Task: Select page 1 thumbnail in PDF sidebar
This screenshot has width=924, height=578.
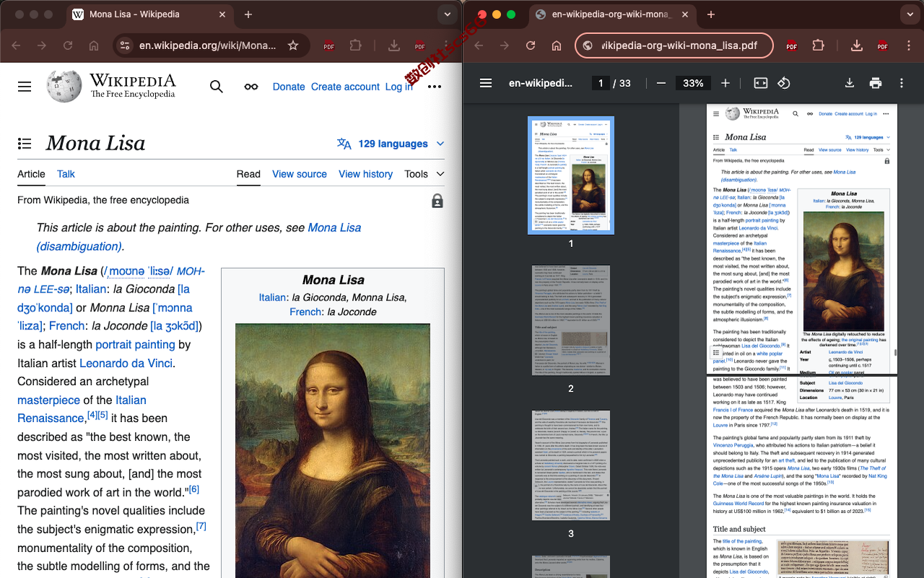Action: pyautogui.click(x=571, y=176)
